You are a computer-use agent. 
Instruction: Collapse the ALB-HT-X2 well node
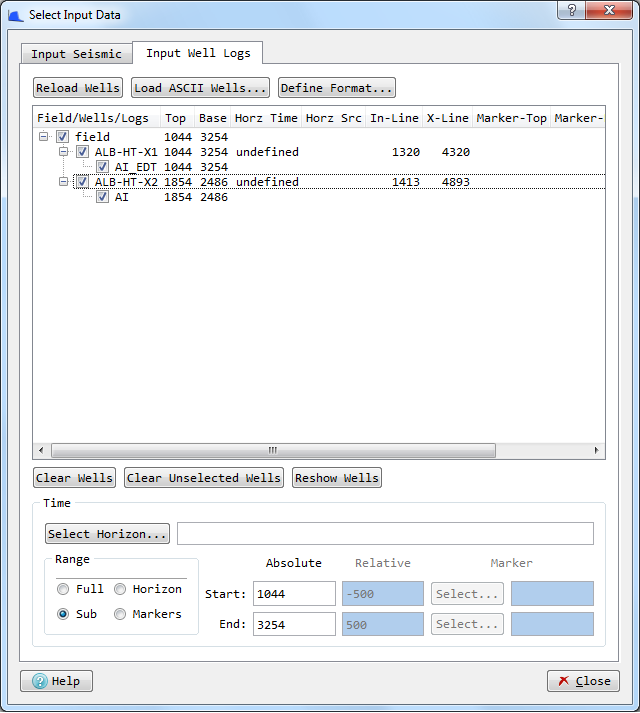(x=64, y=182)
